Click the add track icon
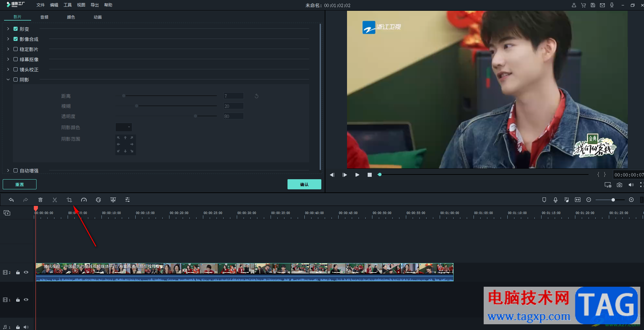The image size is (644, 330). click(x=7, y=213)
